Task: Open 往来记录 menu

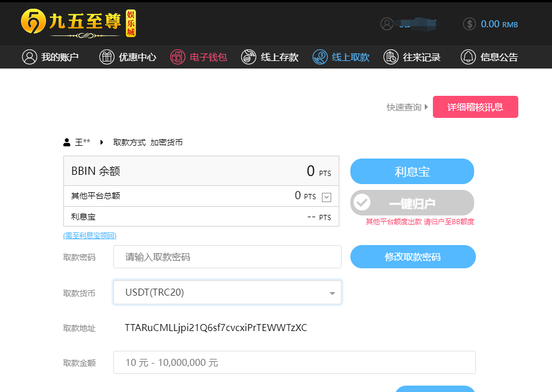Action: coord(412,57)
